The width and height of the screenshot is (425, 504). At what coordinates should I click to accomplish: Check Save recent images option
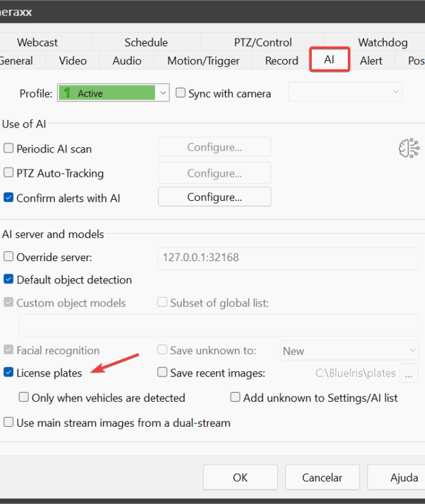click(162, 373)
